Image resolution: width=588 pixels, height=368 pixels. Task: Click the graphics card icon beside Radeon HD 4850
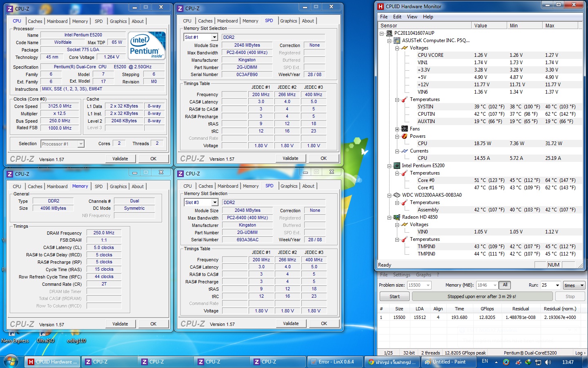[x=397, y=217]
